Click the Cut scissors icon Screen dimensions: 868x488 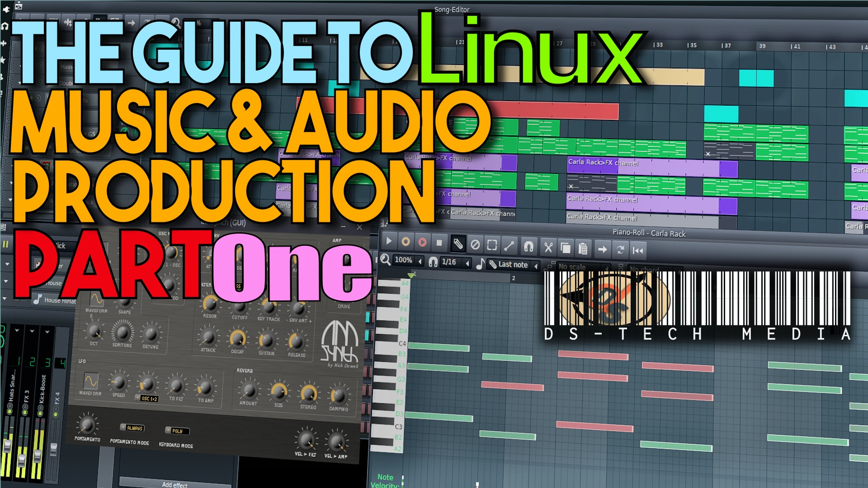(548, 247)
